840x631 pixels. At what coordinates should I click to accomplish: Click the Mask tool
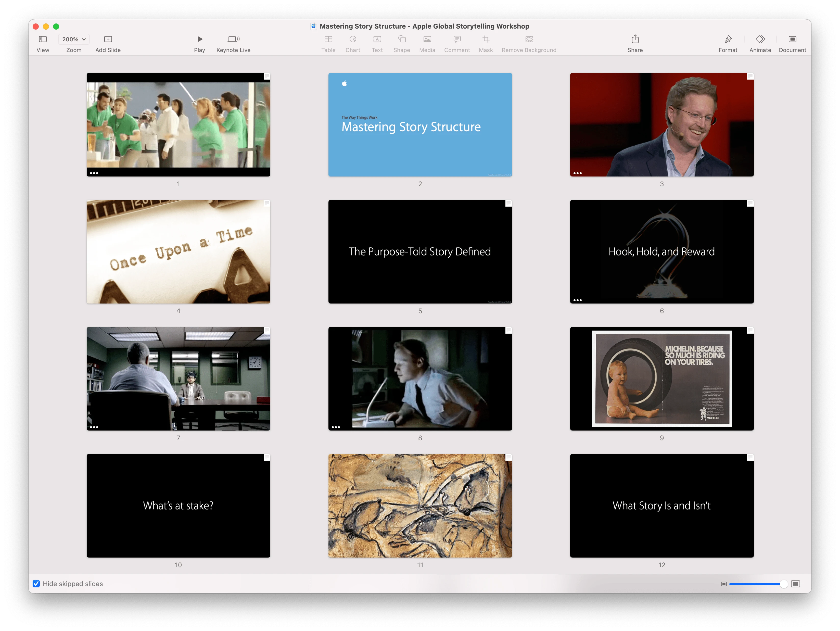pyautogui.click(x=486, y=39)
